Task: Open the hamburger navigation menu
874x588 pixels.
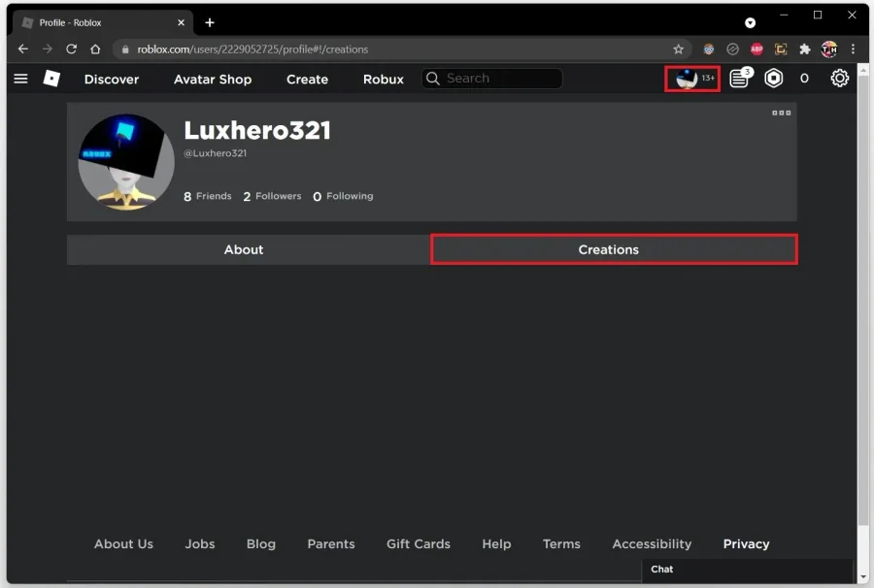Action: [x=20, y=79]
